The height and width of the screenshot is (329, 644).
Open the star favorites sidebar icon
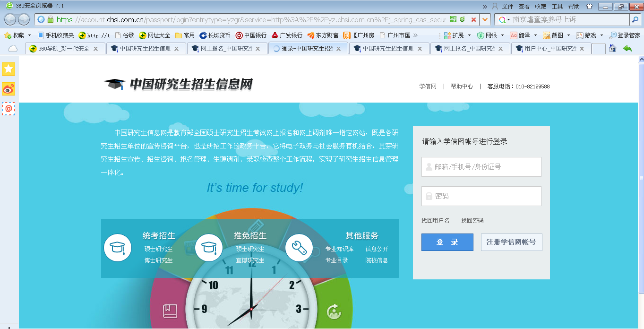(9, 69)
